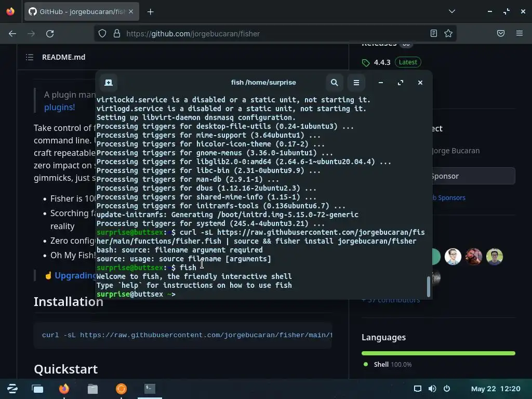Open Software Updater orange taskbar icon
532x399 pixels.
coord(121,389)
